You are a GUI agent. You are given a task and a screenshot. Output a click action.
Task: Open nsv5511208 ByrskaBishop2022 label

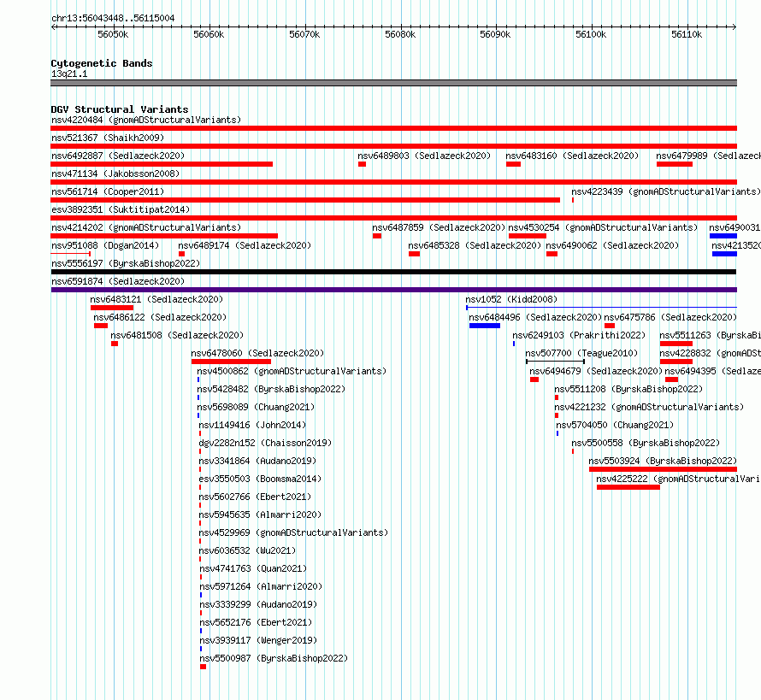tap(628, 389)
